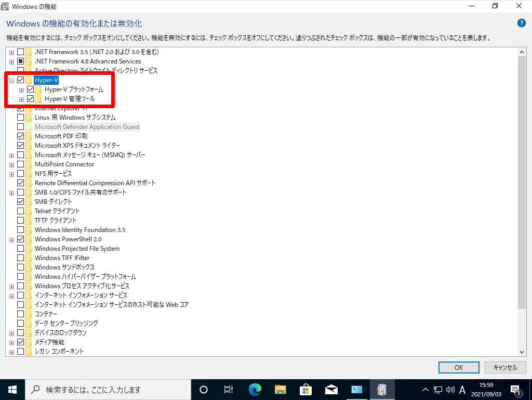
Task: Open Task View on taskbar
Action: (x=229, y=390)
